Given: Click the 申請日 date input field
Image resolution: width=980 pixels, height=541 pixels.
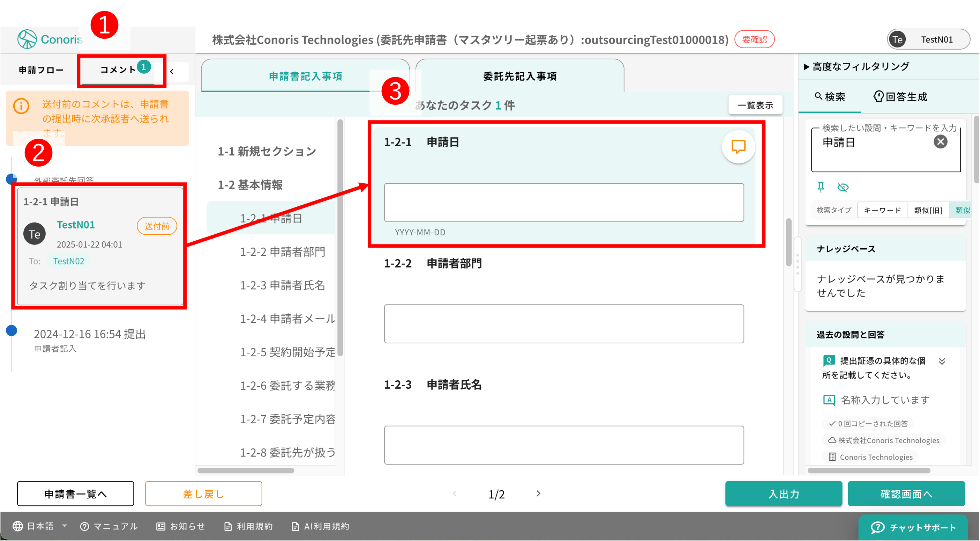Looking at the screenshot, I should pyautogui.click(x=563, y=203).
